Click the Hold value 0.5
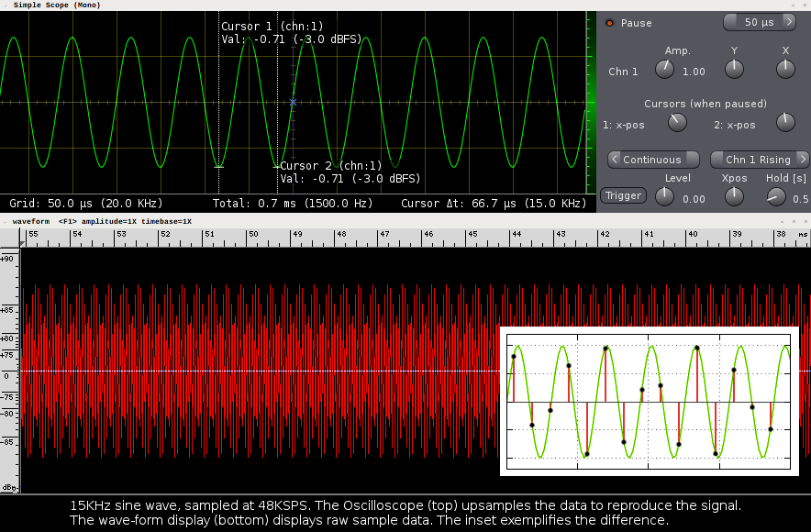Screen dimensions: 811x532 [x=800, y=199]
